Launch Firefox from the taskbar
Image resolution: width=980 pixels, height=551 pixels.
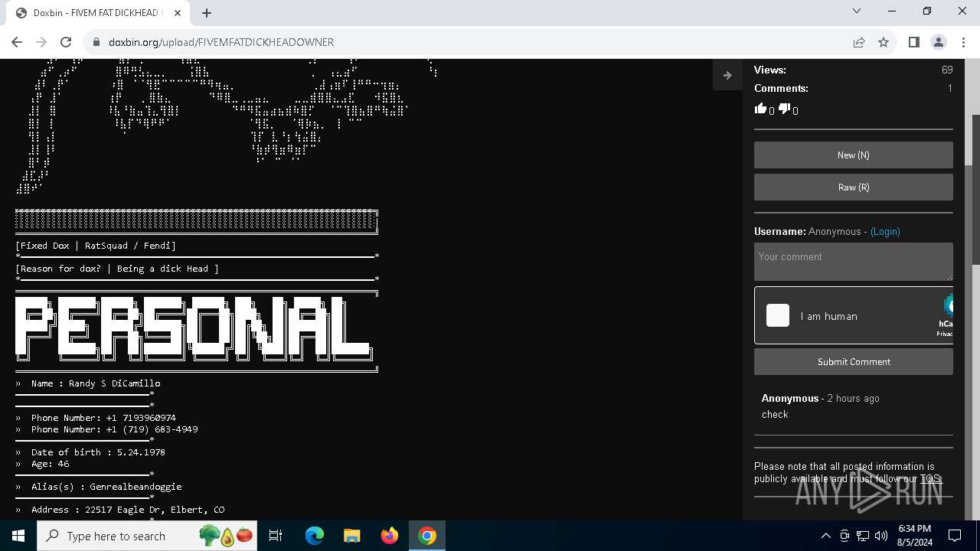tap(390, 536)
